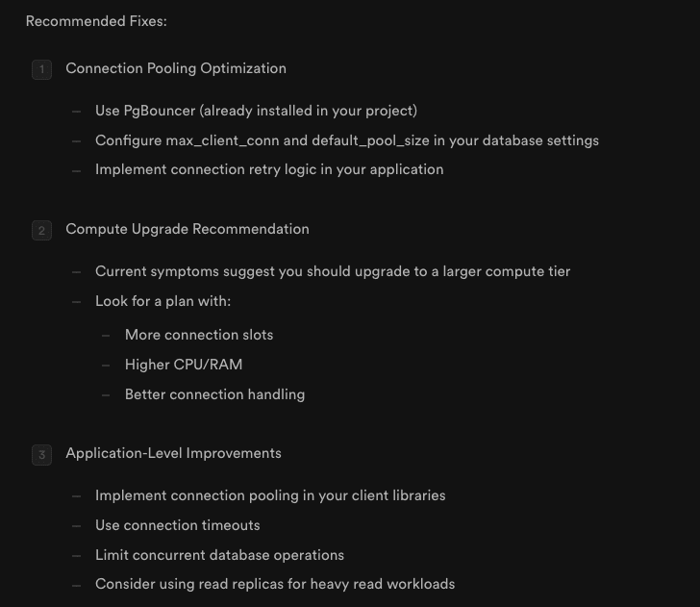The image size is (700, 607).
Task: Select the larger compute tier suggestion
Action: tap(333, 271)
